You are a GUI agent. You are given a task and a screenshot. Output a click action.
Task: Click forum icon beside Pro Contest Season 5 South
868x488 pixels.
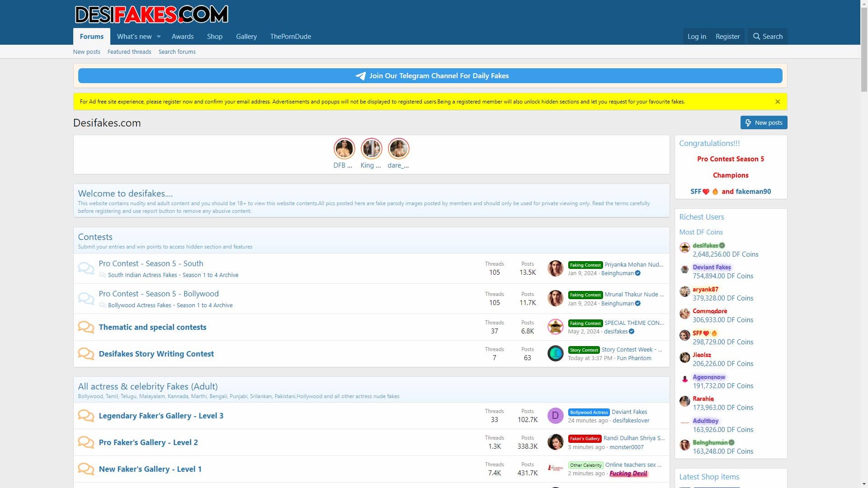pyautogui.click(x=86, y=268)
